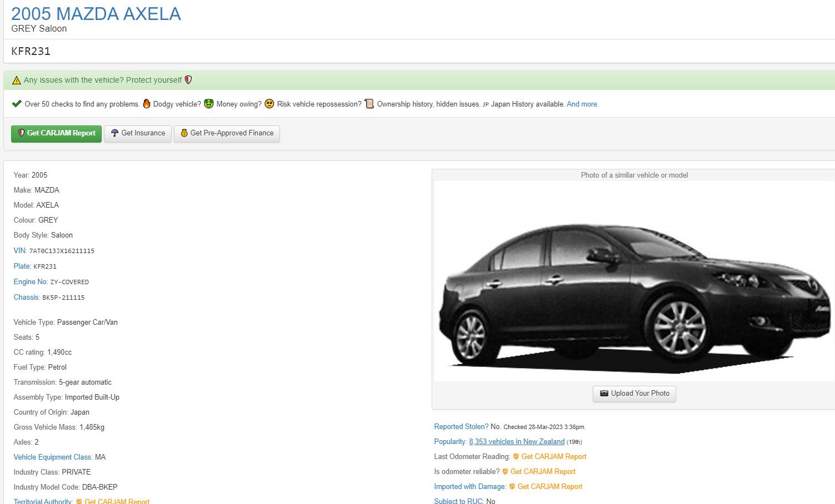Screen dimensions: 835x504
Task: Click the shield icon beside 'Last Odometer Reading'
Action: coord(516,457)
